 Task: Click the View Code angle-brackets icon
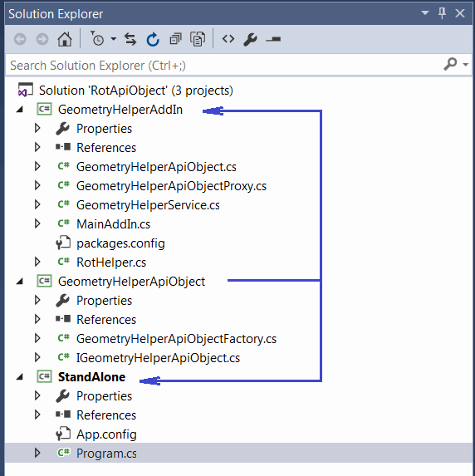(228, 39)
